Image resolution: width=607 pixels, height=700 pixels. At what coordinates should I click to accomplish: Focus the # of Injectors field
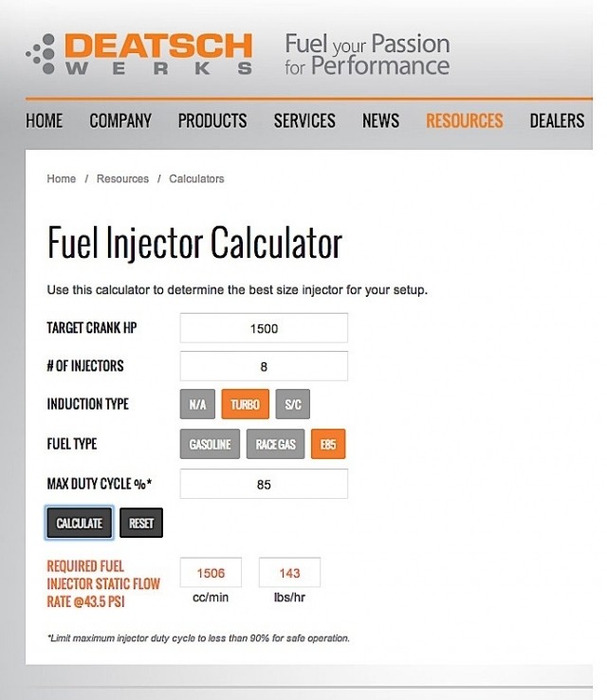point(264,366)
